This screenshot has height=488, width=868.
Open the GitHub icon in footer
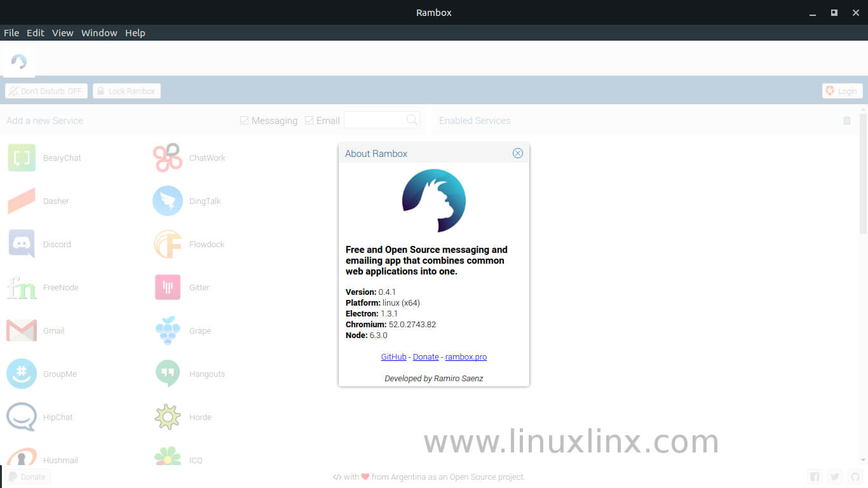[x=855, y=477]
